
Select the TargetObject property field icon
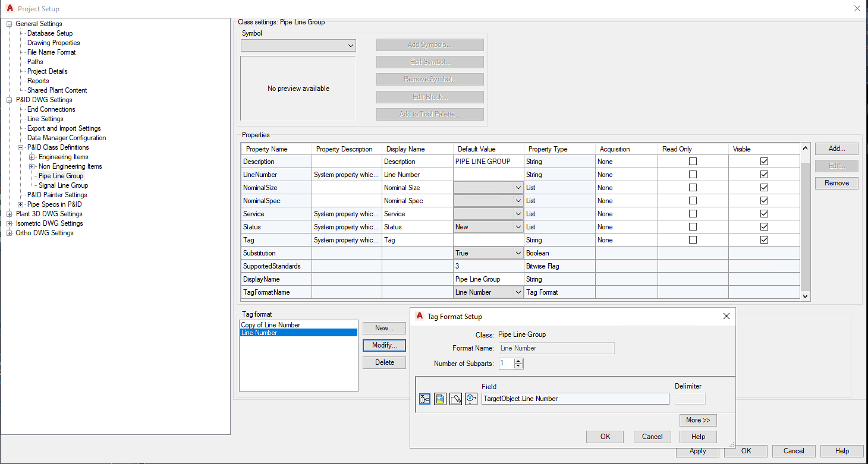click(424, 399)
